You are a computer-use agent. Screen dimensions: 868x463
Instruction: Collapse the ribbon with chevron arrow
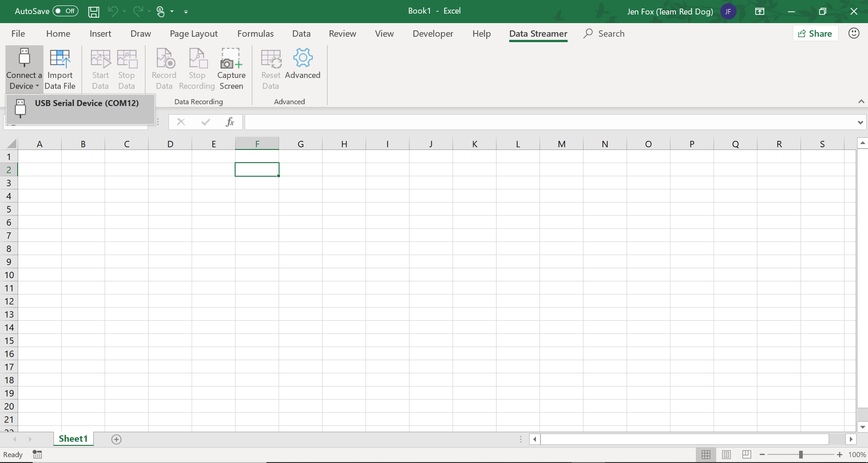861,101
